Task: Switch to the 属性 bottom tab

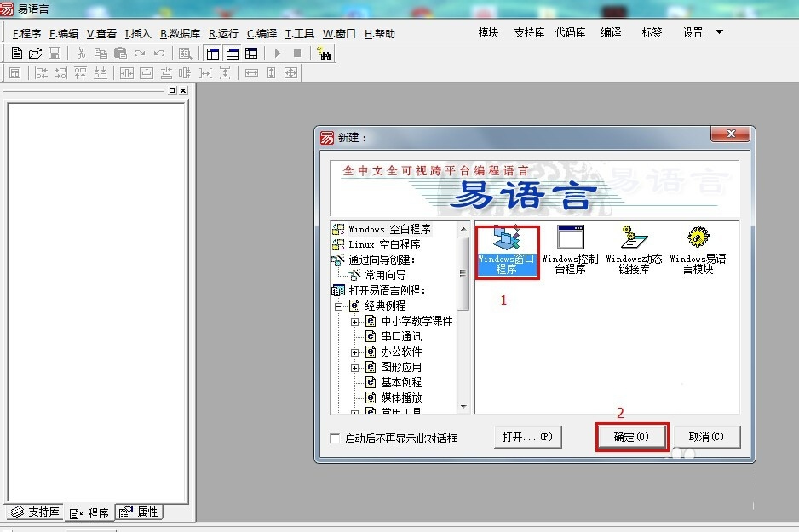Action: pos(139,512)
